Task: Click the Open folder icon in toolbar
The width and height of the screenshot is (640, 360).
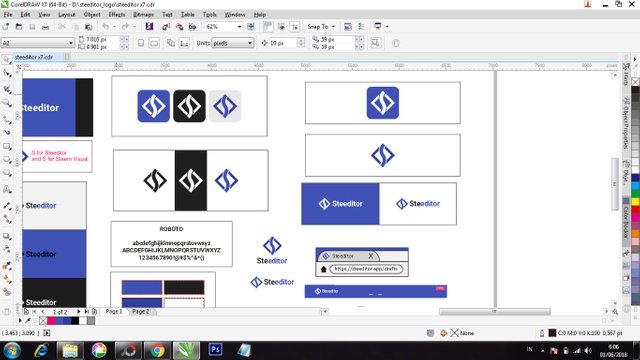Action: click(x=19, y=27)
